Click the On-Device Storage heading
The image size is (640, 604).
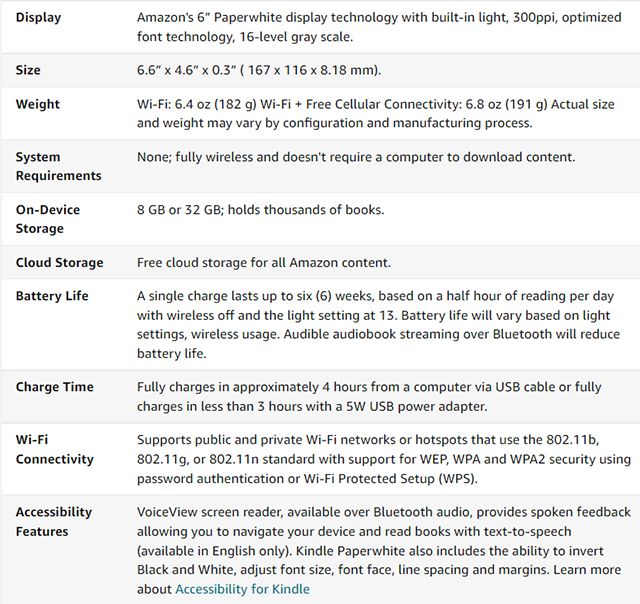click(x=48, y=219)
